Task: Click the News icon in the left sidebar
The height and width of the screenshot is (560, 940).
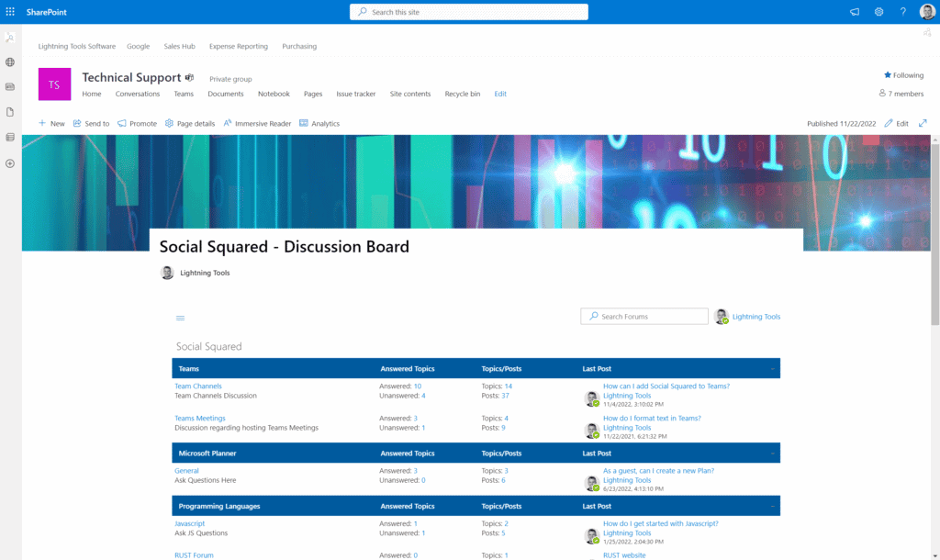Action: [x=9, y=86]
